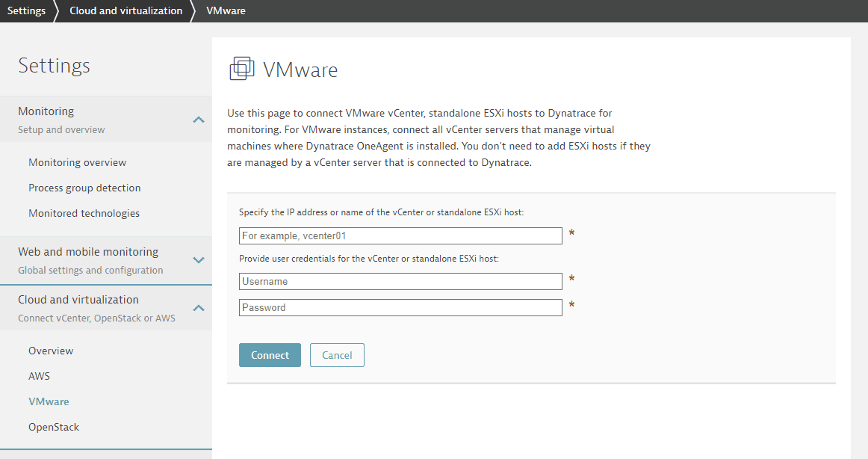This screenshot has width=868, height=459.
Task: Select VMware in the sidebar
Action: [x=49, y=401]
